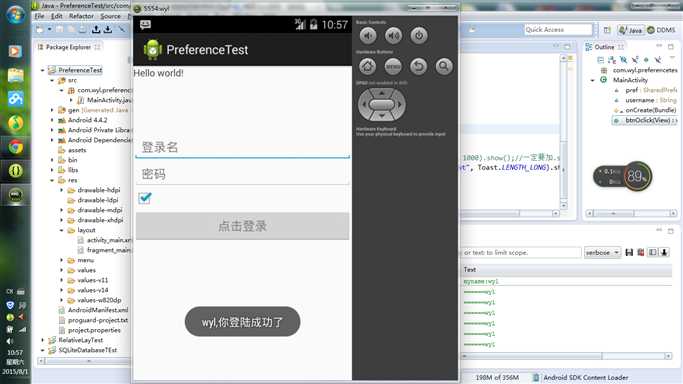Collapse layout folder node
This screenshot has height=384, width=683.
(x=62, y=230)
